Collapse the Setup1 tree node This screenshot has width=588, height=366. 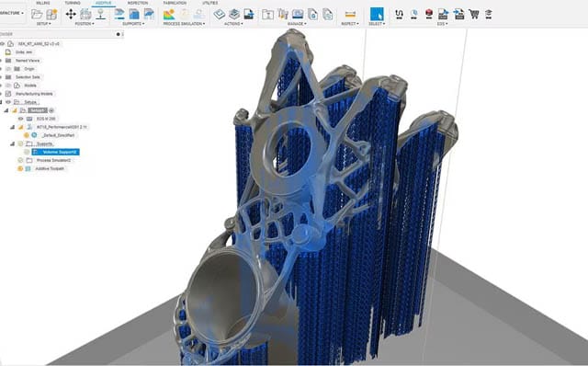(x=6, y=110)
